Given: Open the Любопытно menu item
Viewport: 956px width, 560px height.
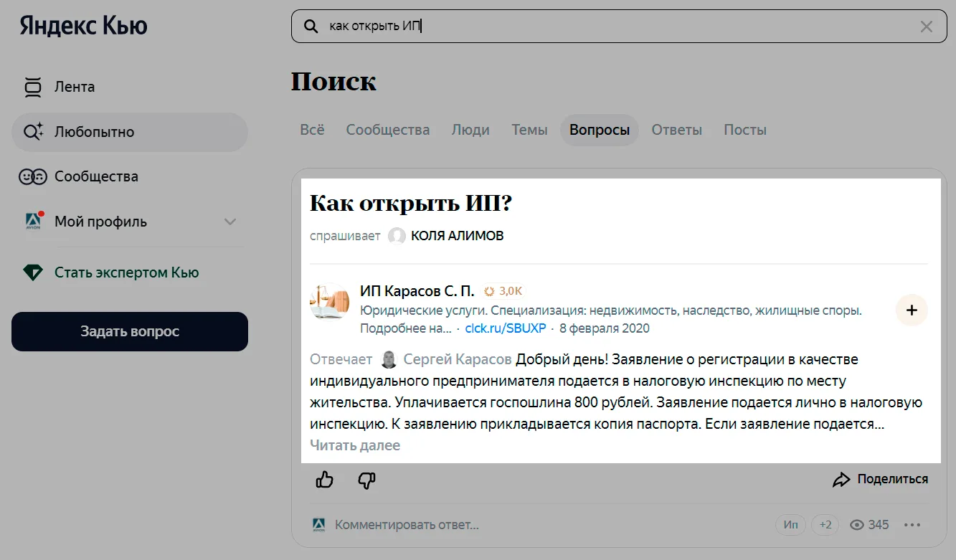Looking at the screenshot, I should (x=130, y=132).
